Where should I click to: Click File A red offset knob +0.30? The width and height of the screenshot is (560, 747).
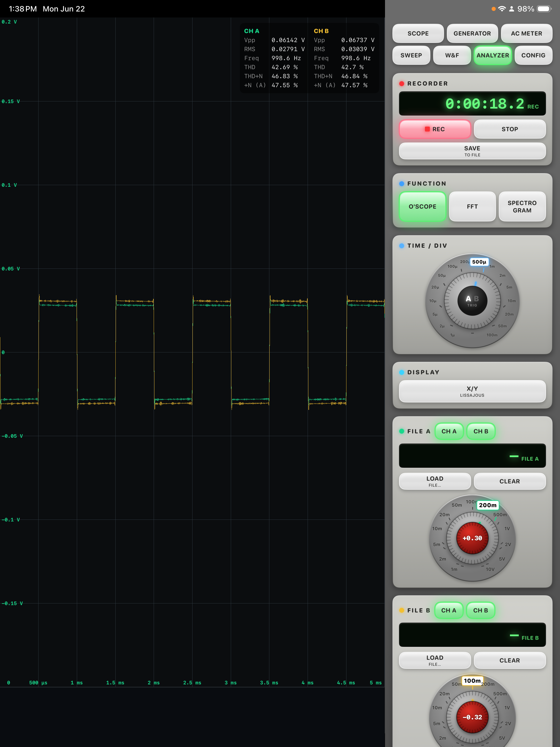[472, 538]
